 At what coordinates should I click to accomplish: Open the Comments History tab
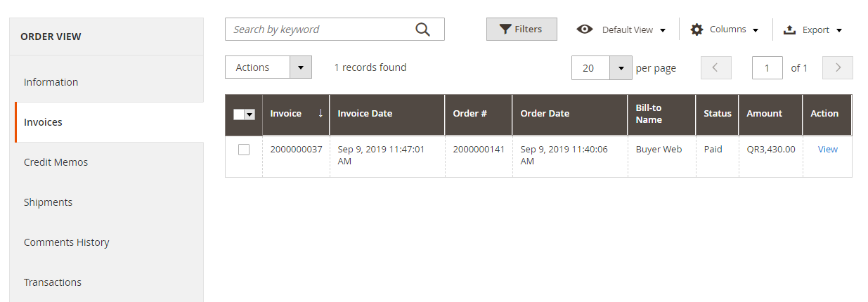[67, 242]
